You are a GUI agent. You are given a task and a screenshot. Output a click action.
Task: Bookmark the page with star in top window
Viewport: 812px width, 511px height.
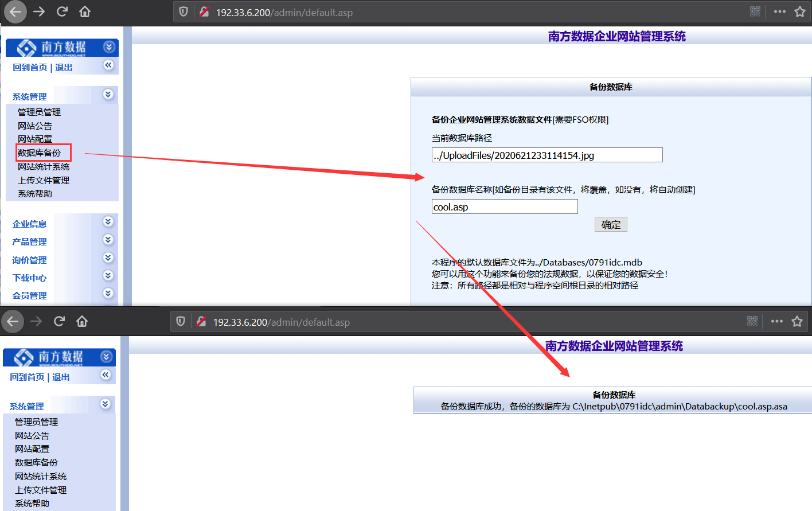pos(800,11)
